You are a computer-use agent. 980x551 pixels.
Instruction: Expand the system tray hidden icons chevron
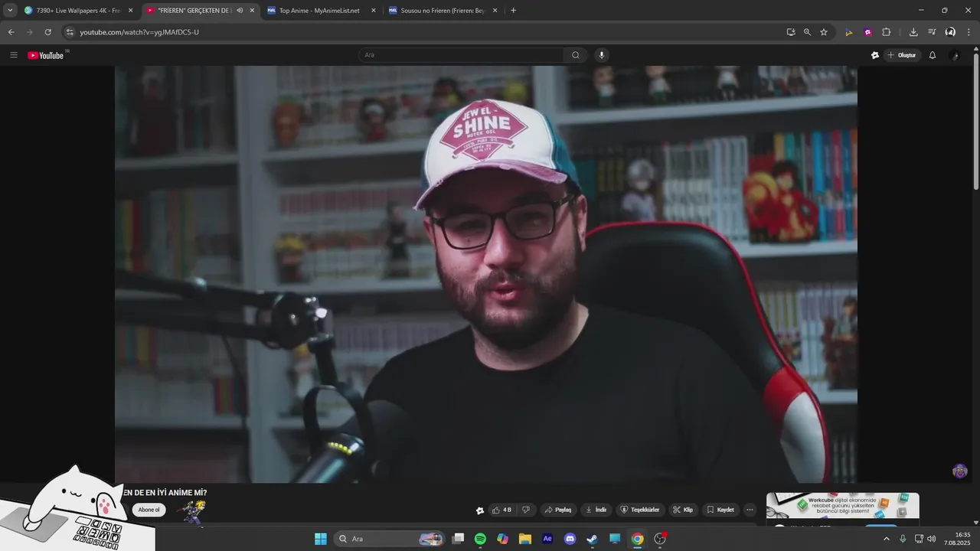[x=887, y=539]
